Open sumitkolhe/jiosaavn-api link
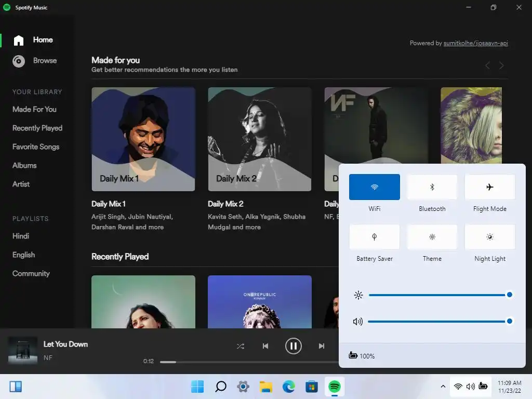This screenshot has width=532, height=399. tap(476, 43)
